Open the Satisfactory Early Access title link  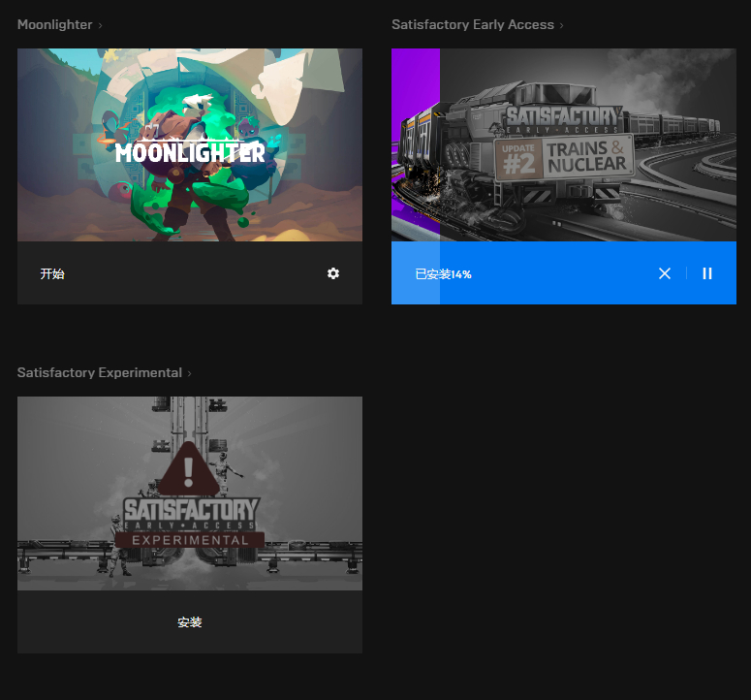[x=473, y=25]
